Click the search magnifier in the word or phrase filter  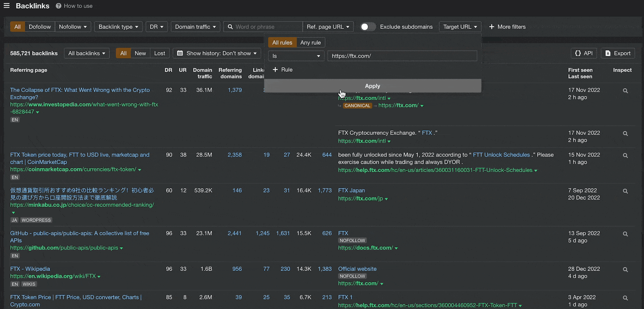point(230,27)
